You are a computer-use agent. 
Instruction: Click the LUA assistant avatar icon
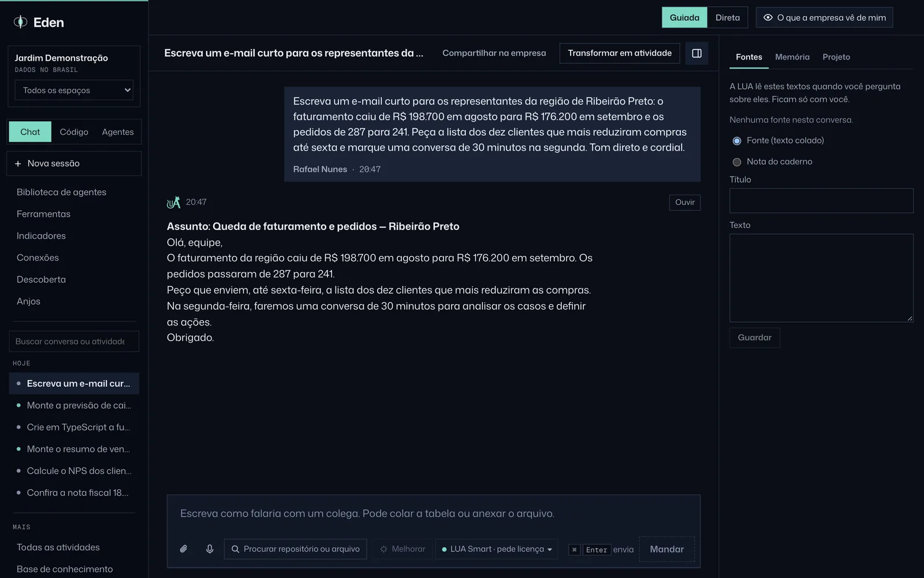(x=173, y=202)
